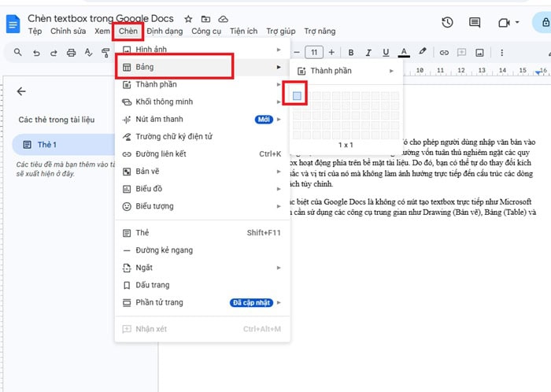Select the 1 x 1 table grid cell
The image size is (551, 392).
pyautogui.click(x=297, y=95)
